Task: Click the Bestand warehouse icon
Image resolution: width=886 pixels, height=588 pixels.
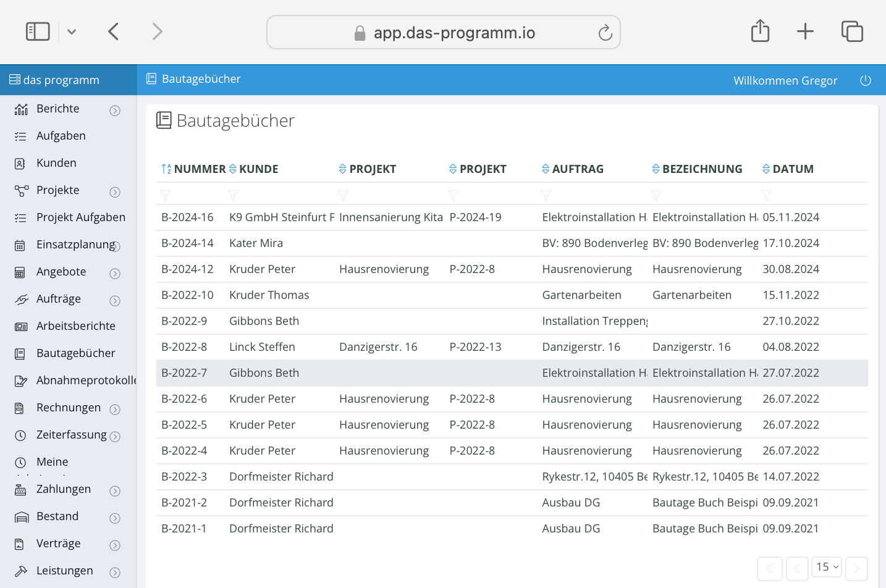Action: tap(22, 517)
